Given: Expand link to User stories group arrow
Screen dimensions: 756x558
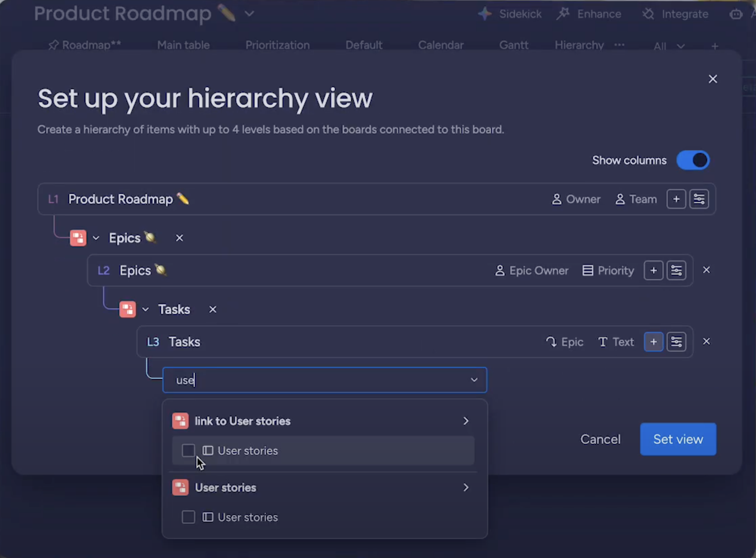Looking at the screenshot, I should (466, 421).
